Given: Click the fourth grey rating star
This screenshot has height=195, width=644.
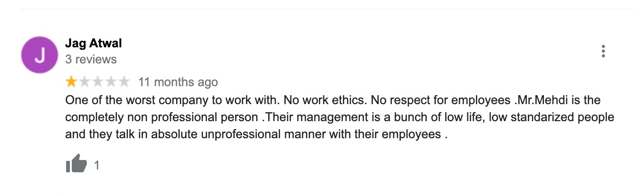Looking at the screenshot, I should 111,82.
